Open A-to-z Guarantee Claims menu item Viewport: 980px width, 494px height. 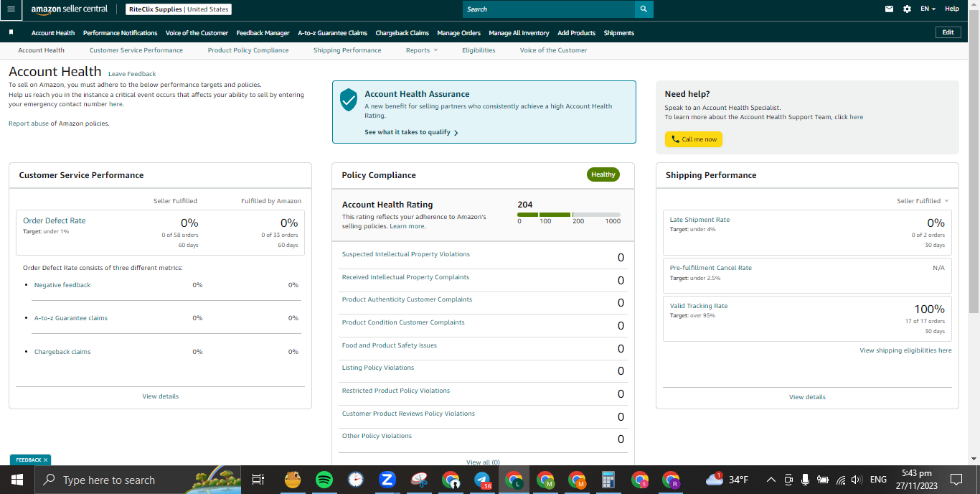[333, 33]
